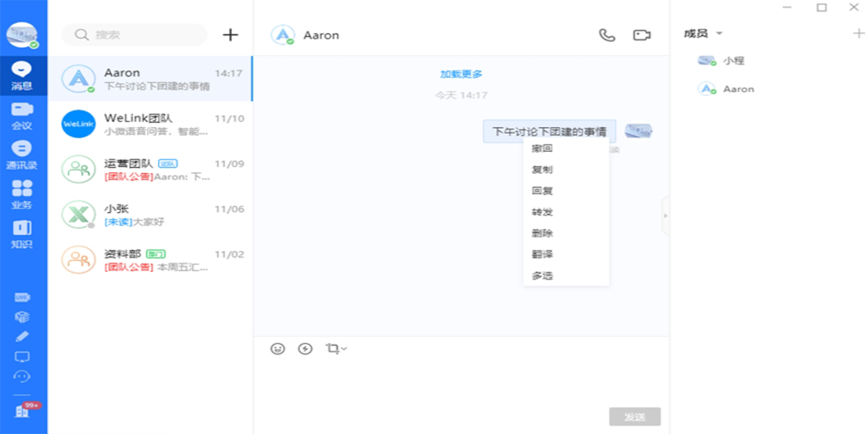
Task: Start a voice call with Aaron
Action: pyautogui.click(x=607, y=35)
